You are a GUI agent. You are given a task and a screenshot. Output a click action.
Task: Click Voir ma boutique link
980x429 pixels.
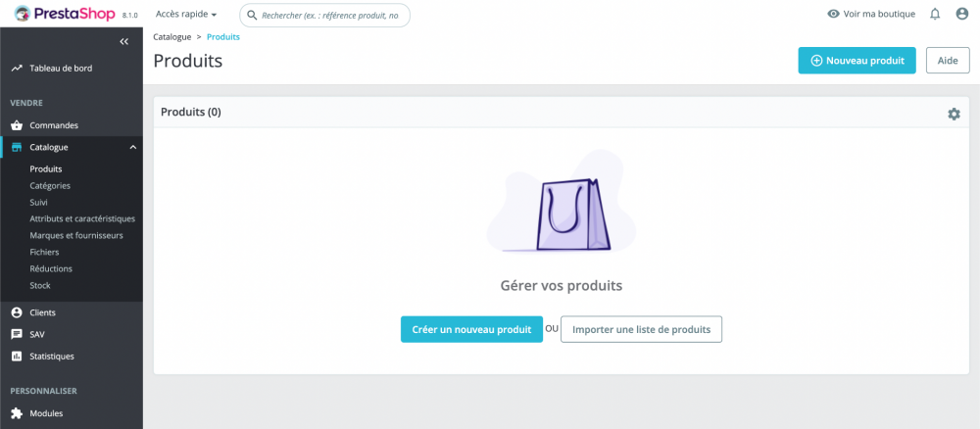(x=871, y=14)
